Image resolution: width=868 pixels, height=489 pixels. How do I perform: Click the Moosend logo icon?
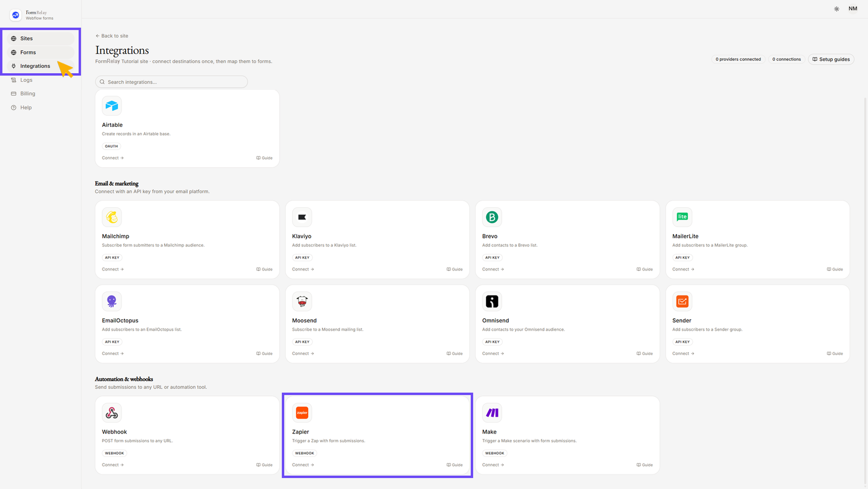pos(302,301)
